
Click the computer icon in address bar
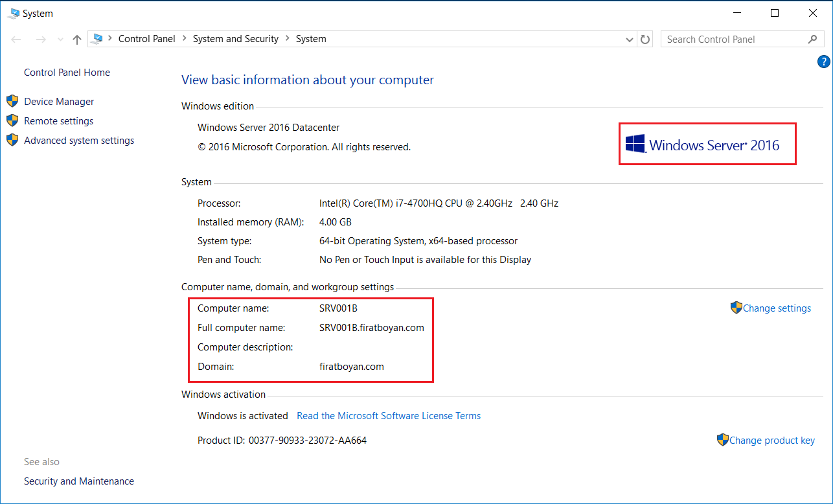point(97,39)
